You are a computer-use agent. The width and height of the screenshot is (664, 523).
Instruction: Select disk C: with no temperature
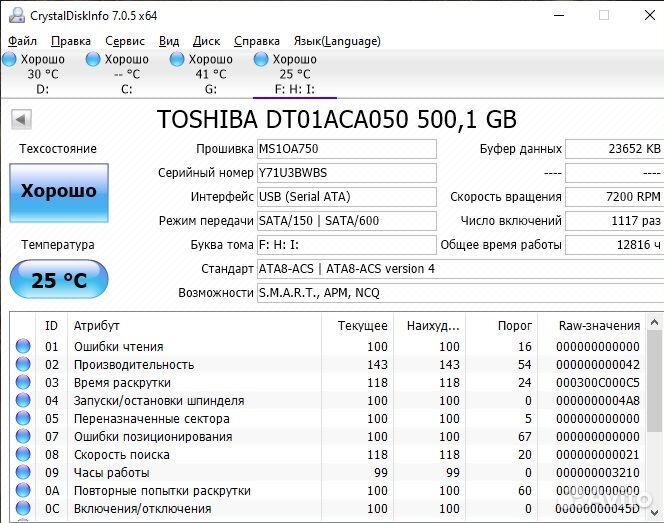click(126, 74)
